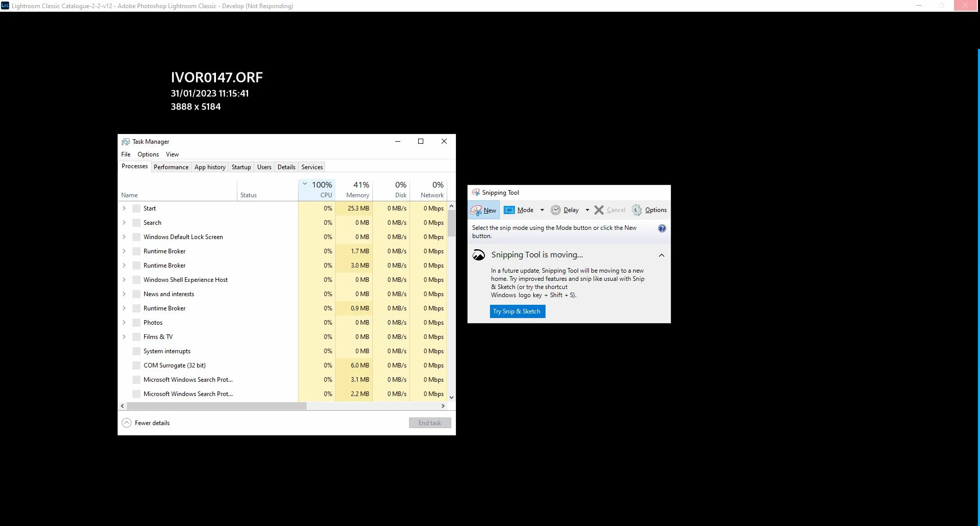Maximize the Task Manager window
Screen dimensions: 980x526
tap(421, 142)
